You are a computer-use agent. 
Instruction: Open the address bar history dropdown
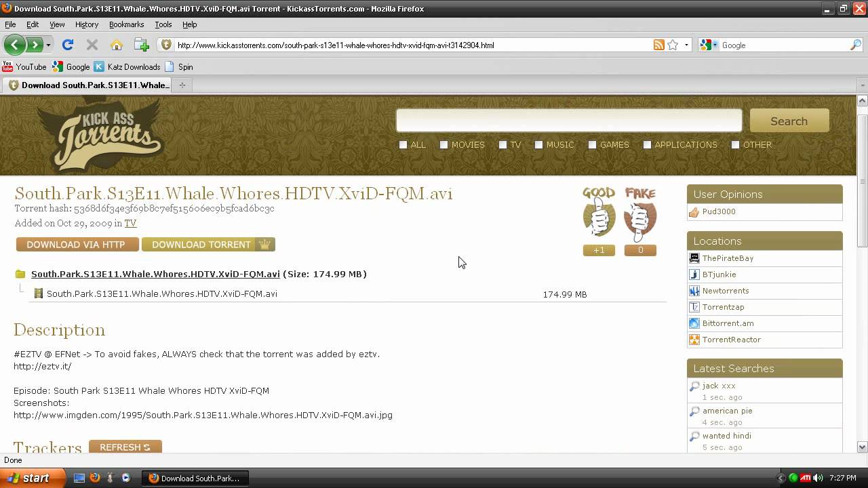(686, 45)
